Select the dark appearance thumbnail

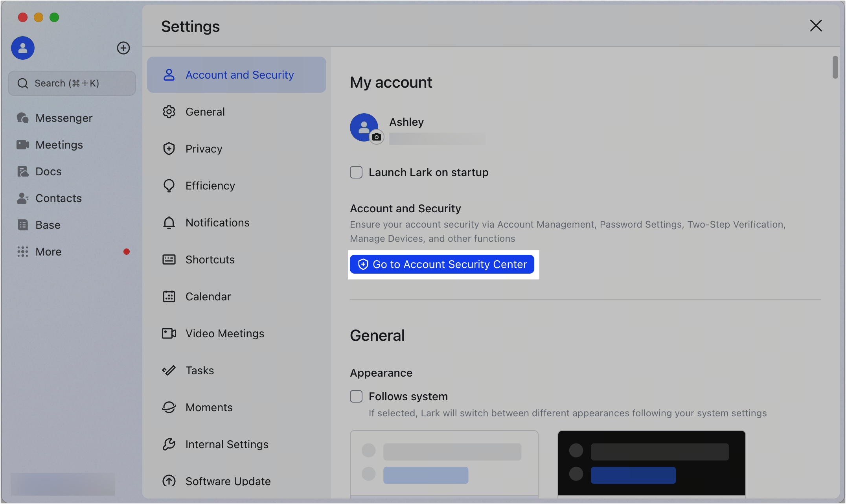[651, 463]
